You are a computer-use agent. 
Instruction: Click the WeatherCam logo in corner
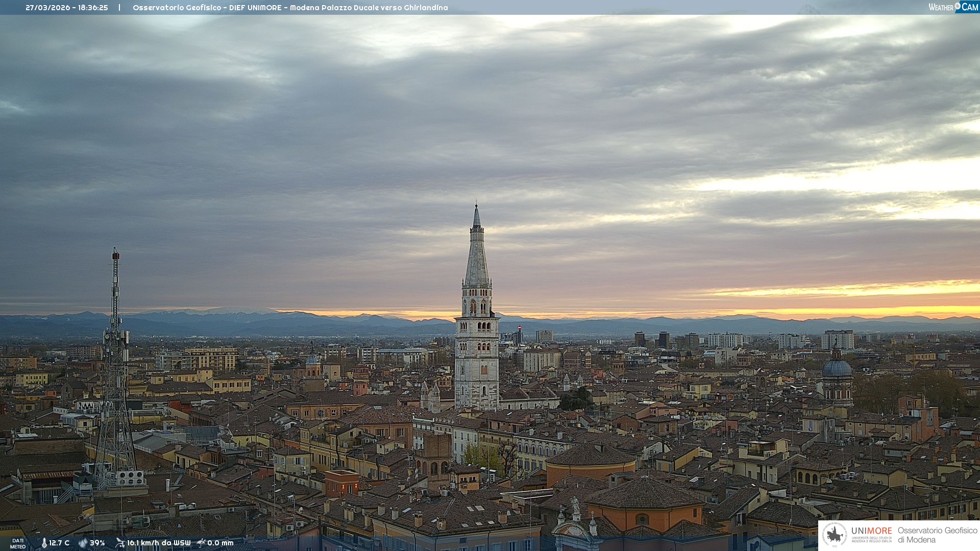[953, 7]
